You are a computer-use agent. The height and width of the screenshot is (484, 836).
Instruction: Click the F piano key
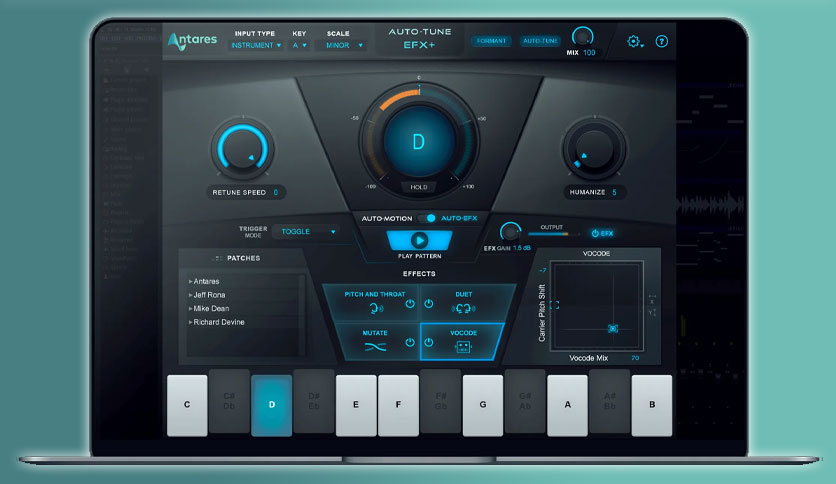pos(398,405)
